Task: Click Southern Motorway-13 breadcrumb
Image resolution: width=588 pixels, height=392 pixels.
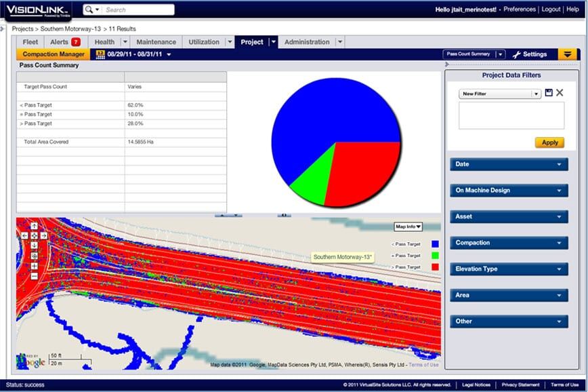Action: [70, 29]
